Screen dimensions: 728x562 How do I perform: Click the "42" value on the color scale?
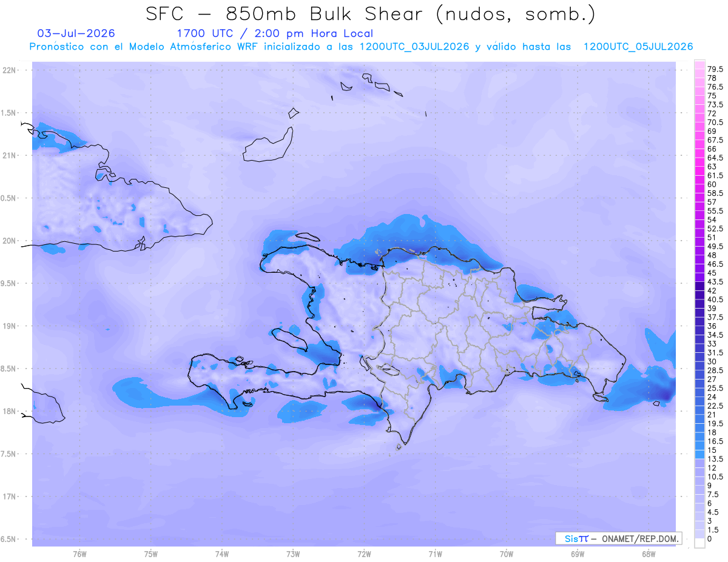coord(712,290)
